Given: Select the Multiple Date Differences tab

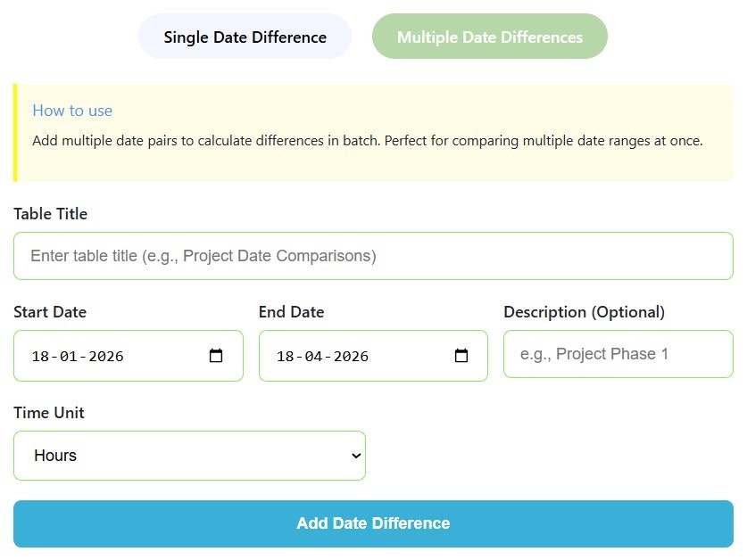Looking at the screenshot, I should point(489,37).
